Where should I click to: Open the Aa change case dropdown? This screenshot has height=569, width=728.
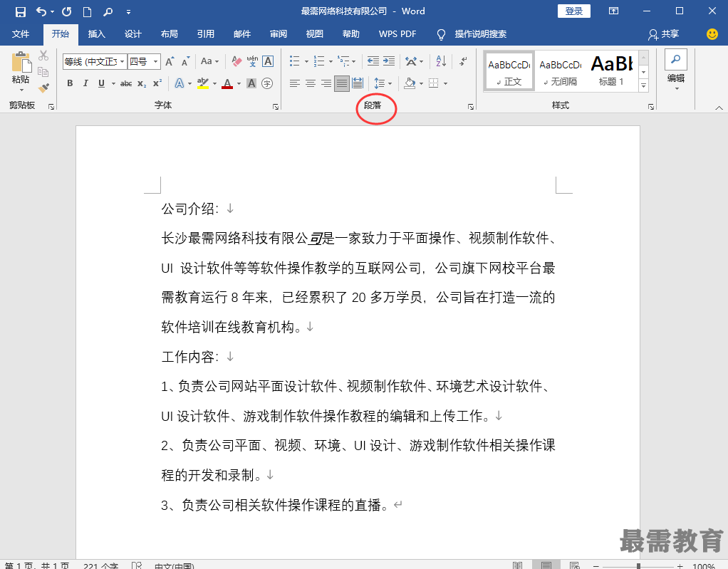tap(209, 61)
